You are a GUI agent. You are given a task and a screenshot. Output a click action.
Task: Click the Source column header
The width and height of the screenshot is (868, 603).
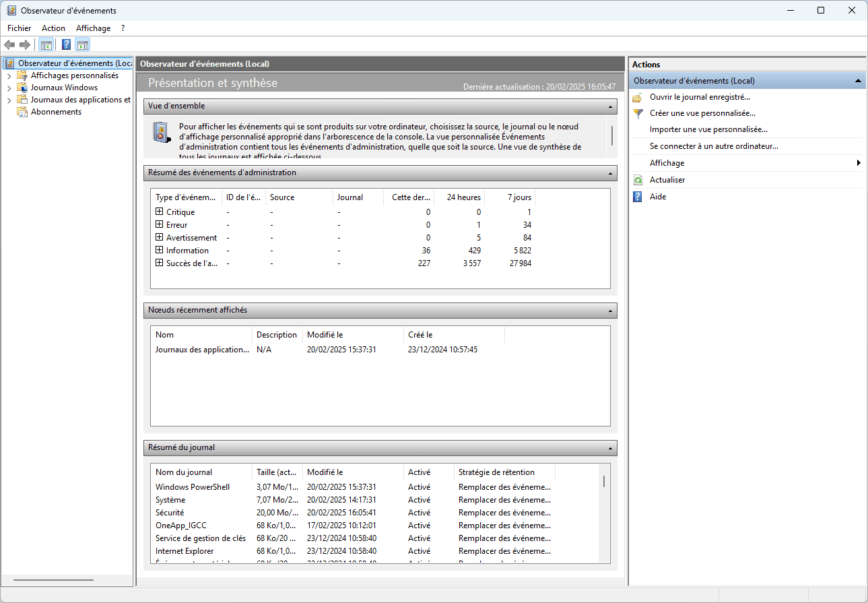299,197
